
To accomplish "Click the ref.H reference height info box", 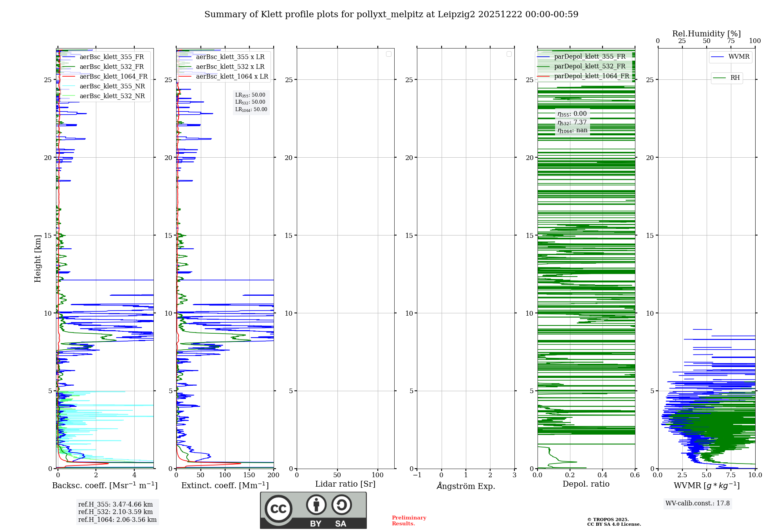I will (117, 512).
